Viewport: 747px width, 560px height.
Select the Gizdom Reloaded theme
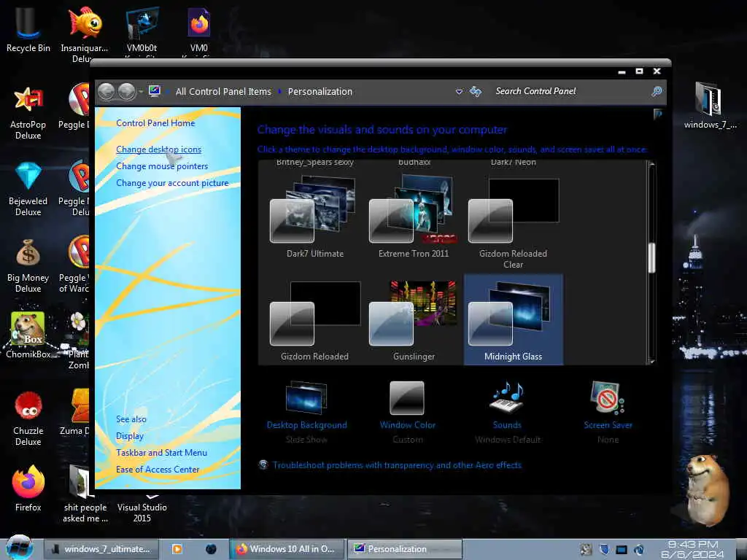(x=314, y=321)
